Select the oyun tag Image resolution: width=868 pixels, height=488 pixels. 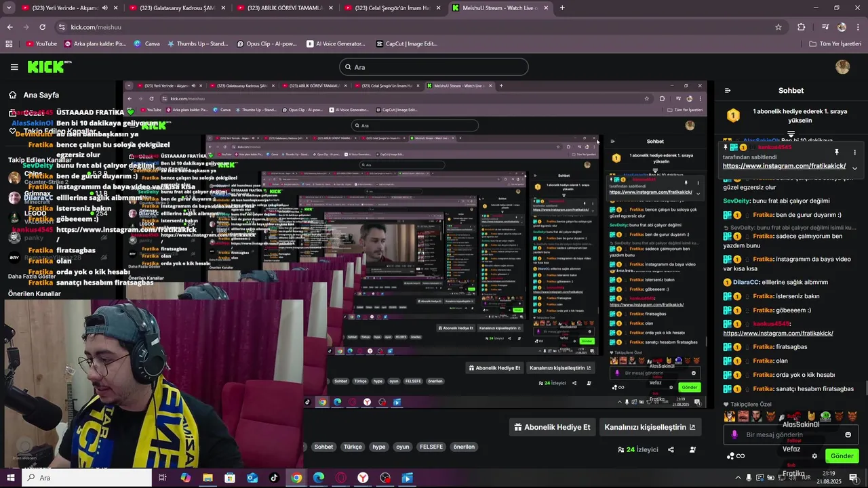tap(403, 447)
